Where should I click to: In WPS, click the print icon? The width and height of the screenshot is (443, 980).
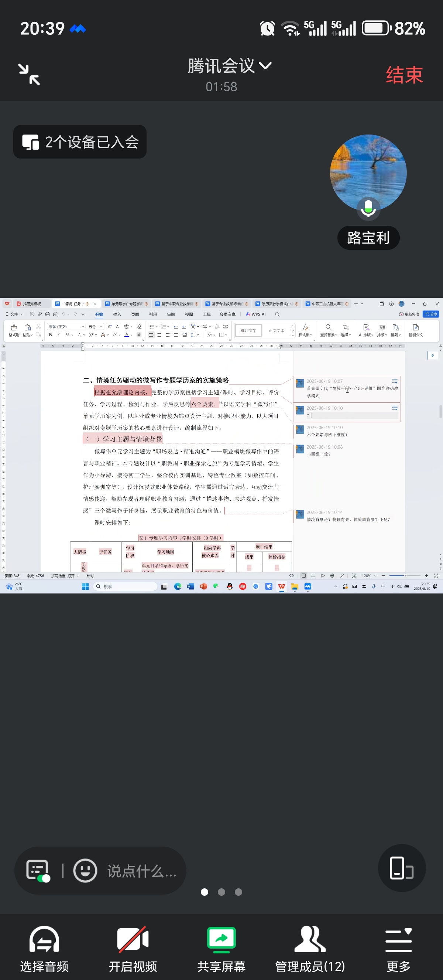[x=48, y=314]
